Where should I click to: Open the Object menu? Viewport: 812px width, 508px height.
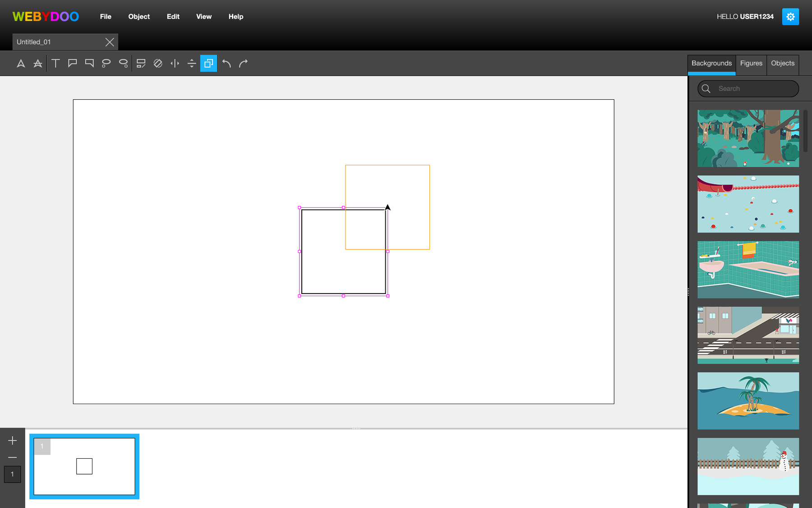(x=139, y=17)
